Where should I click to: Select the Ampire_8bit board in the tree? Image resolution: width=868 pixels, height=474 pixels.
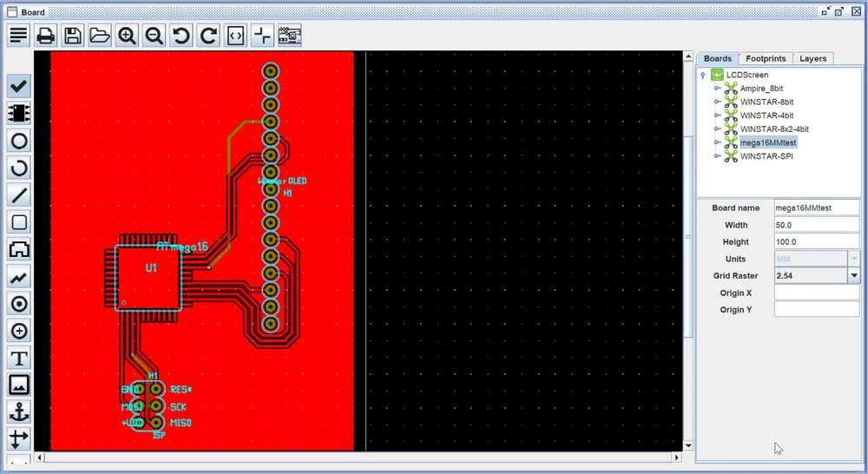coord(761,89)
